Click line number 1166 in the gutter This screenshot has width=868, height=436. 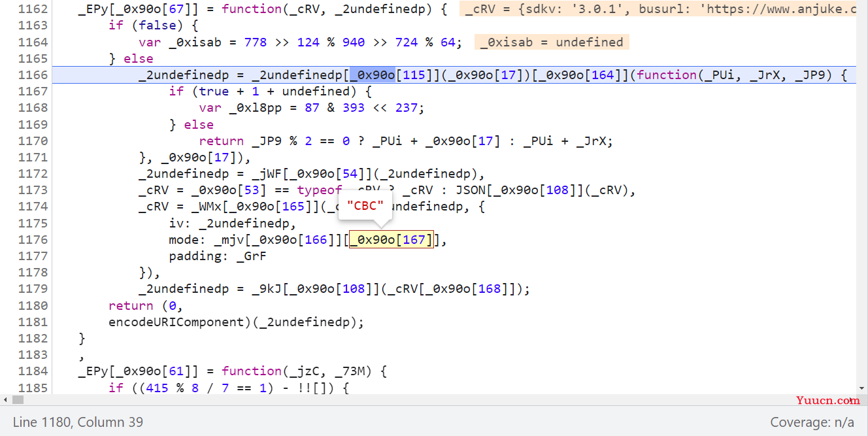tap(33, 75)
